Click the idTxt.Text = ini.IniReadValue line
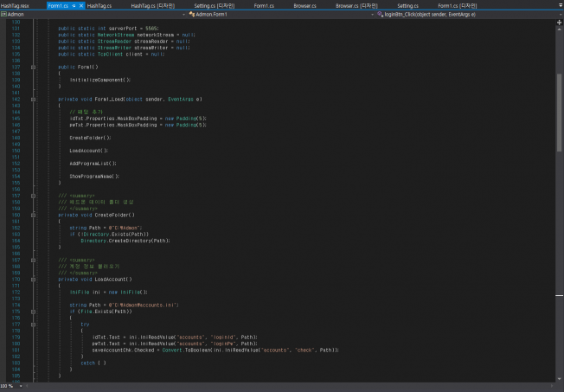This screenshot has width=564, height=392. click(175, 337)
